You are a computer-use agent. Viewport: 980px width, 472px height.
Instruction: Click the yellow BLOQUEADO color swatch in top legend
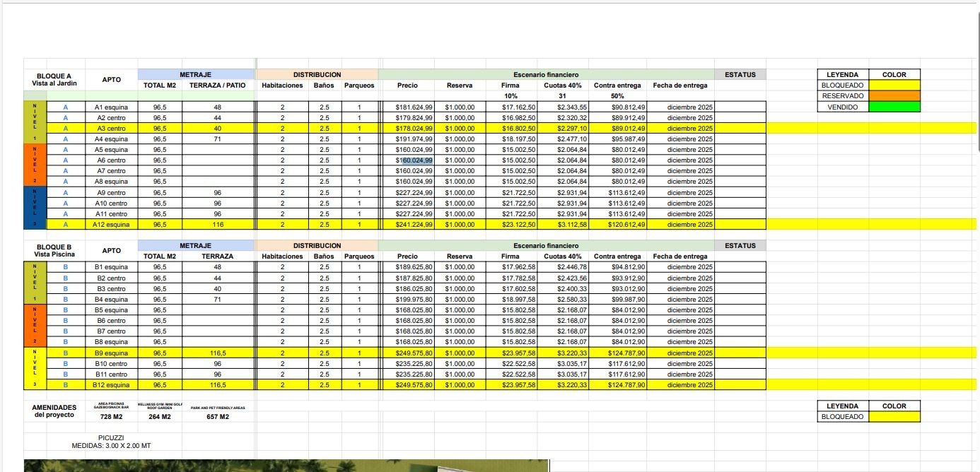894,85
